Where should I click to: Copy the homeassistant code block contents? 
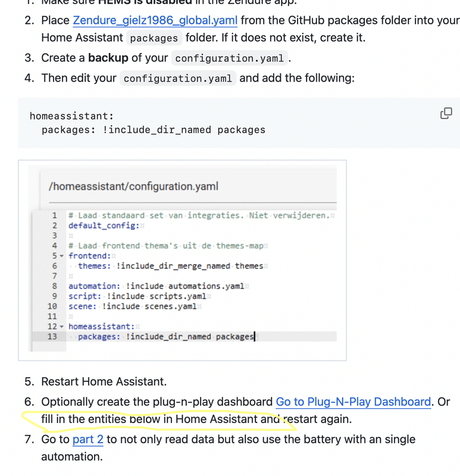point(446,113)
